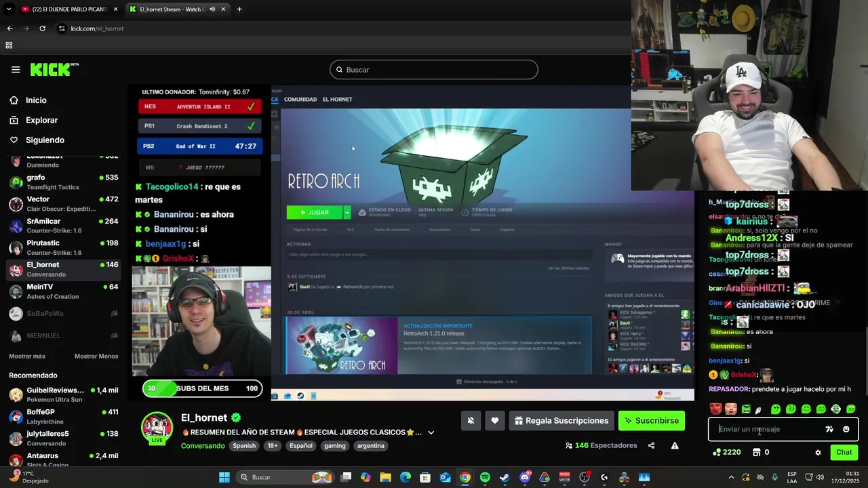Screen dimensions: 868x488
Task: Click 146 Espectadores viewer count
Action: [x=601, y=446]
